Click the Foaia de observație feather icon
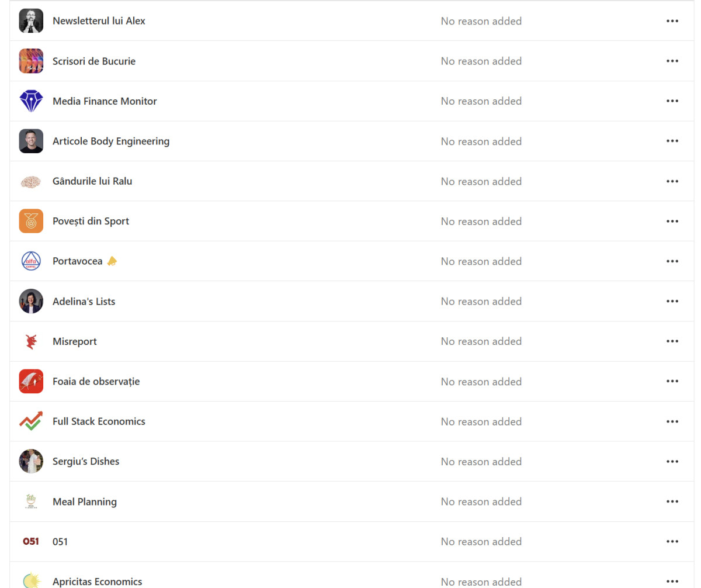The width and height of the screenshot is (701, 588). (31, 381)
